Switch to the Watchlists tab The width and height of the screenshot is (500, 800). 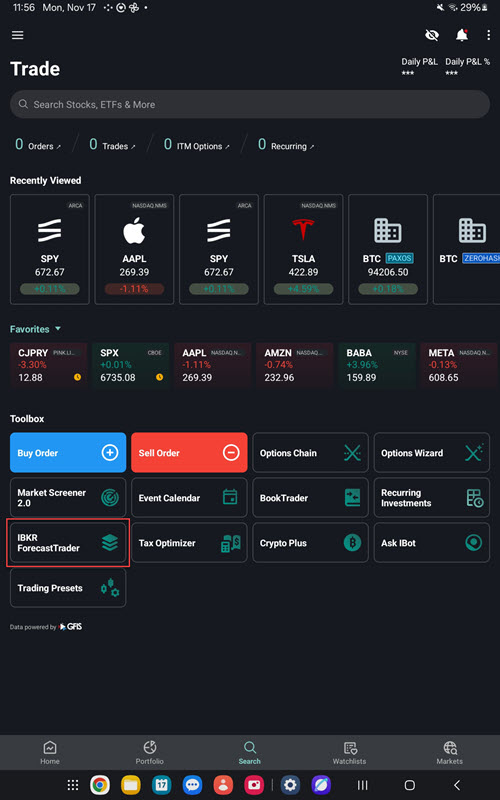click(349, 753)
